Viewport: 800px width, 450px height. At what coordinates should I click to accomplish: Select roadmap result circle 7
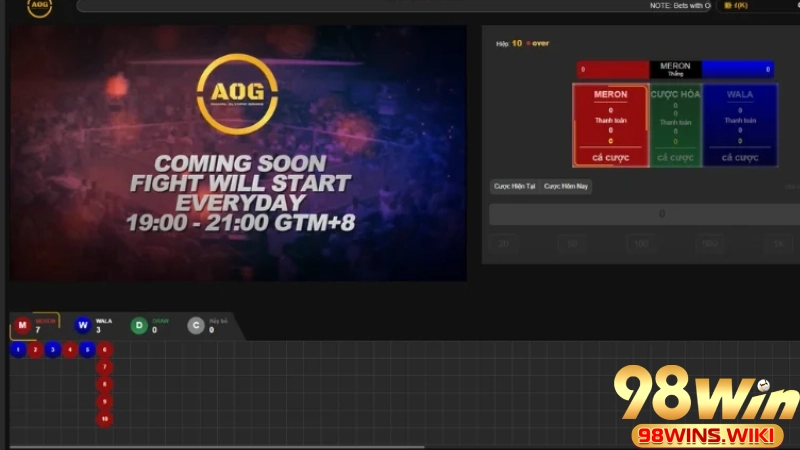[105, 367]
